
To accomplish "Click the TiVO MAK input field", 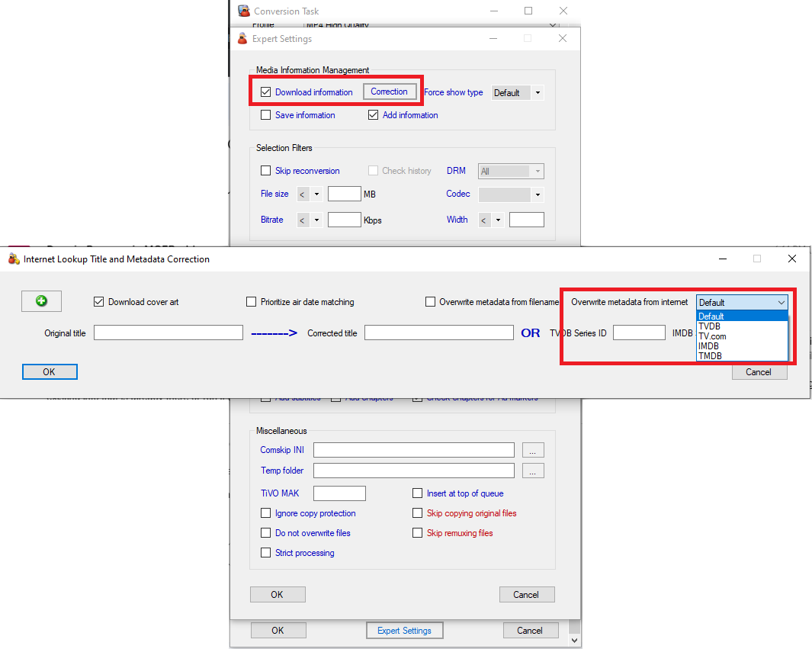I will point(339,493).
